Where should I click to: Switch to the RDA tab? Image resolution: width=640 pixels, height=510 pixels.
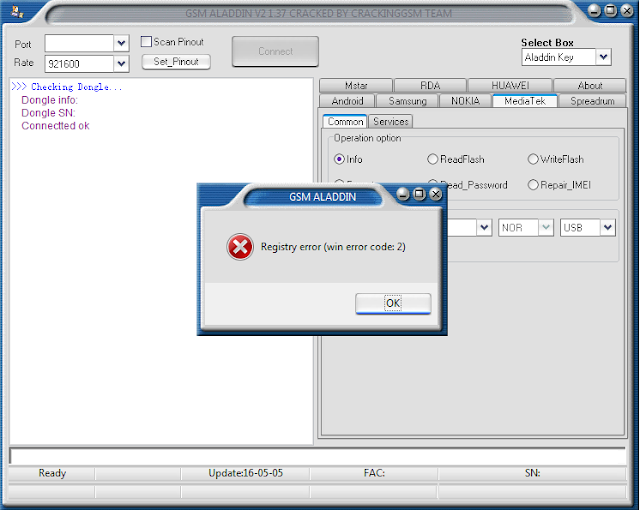(430, 86)
